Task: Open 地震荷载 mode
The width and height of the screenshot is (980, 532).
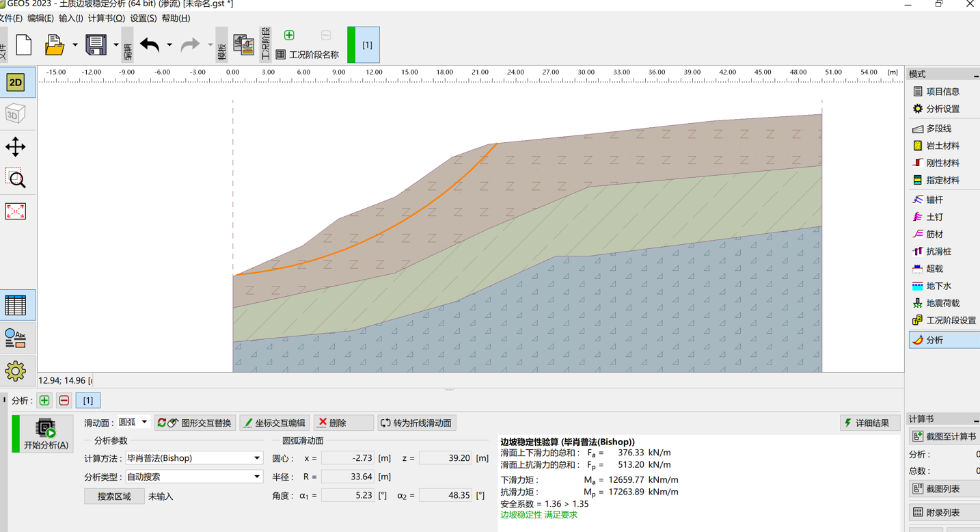Action: (x=943, y=303)
